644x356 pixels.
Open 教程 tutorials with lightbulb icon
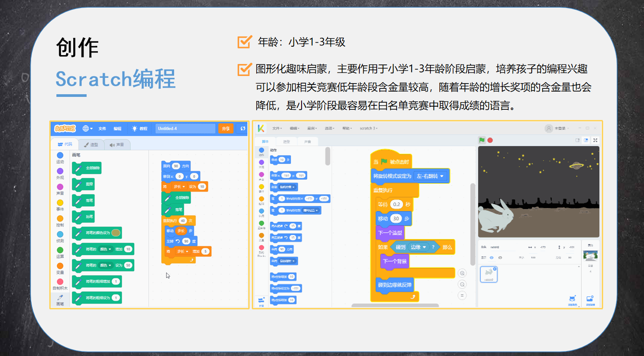(139, 128)
